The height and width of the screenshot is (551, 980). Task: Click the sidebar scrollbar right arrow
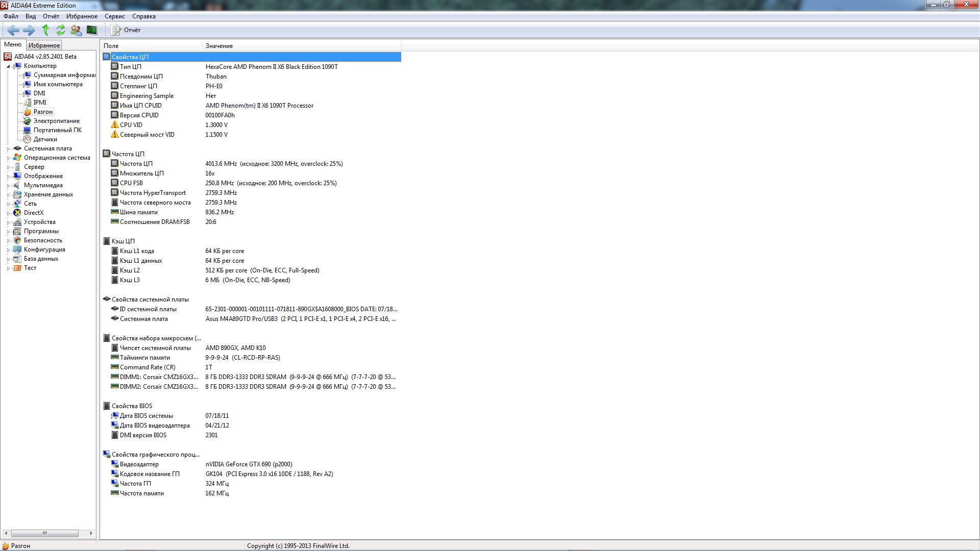(x=91, y=533)
